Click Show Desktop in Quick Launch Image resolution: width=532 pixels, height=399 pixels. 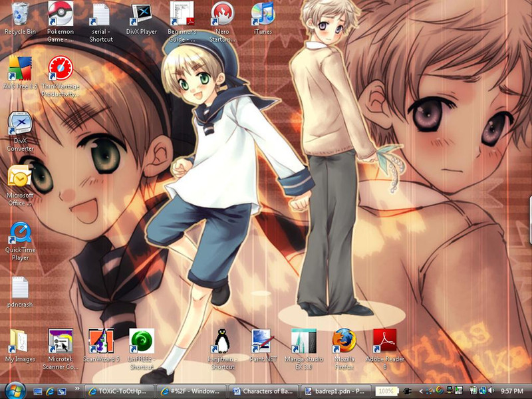pos(38,391)
